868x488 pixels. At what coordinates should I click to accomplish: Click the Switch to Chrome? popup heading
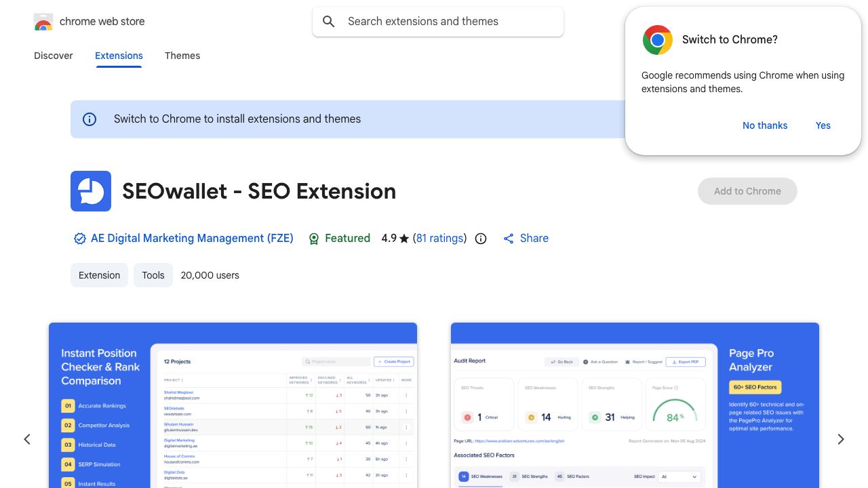pos(730,40)
